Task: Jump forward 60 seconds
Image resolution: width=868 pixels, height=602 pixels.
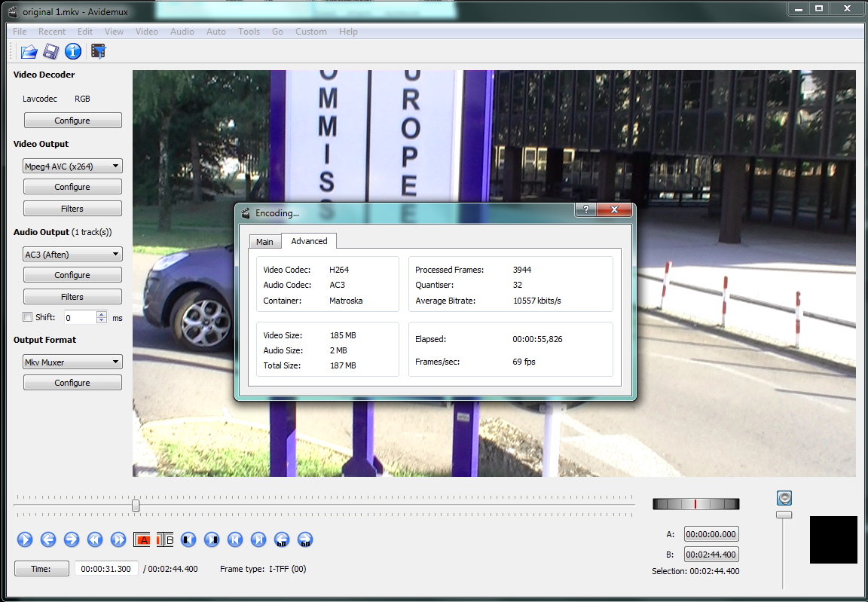Action: pos(305,539)
